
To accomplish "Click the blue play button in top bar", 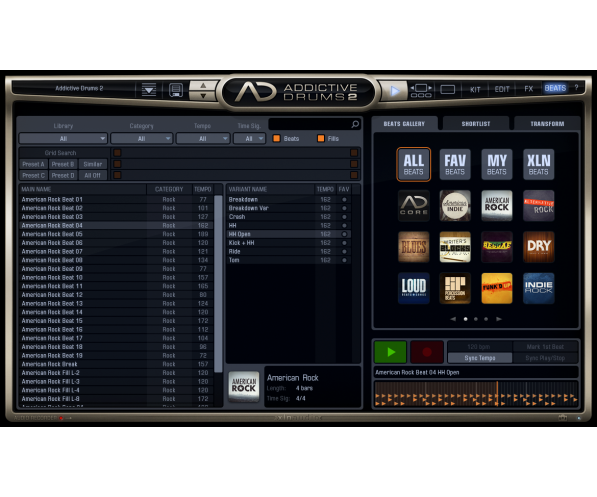I will pos(394,91).
